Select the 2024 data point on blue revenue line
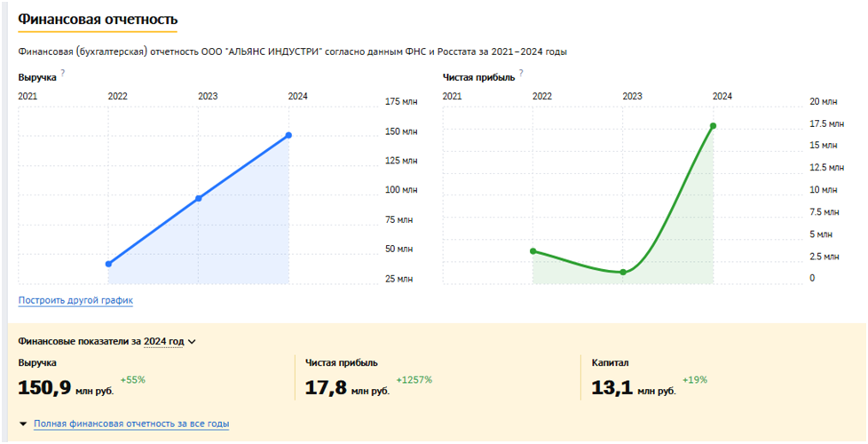Image resolution: width=868 pixels, height=444 pixels. [x=288, y=135]
